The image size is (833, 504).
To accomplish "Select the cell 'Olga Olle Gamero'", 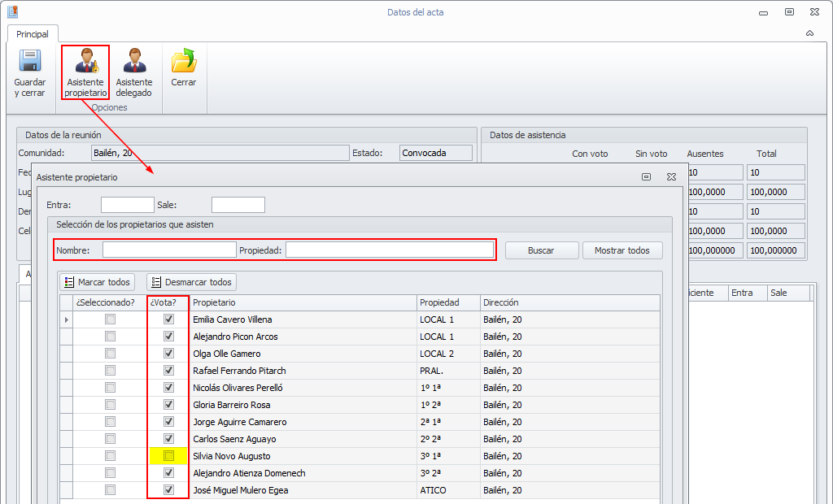I will (303, 354).
